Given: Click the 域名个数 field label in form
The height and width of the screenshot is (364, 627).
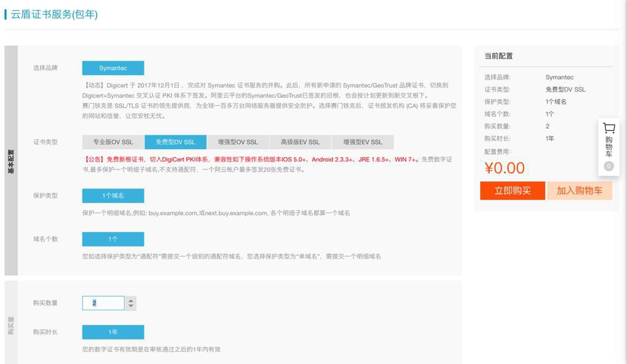Looking at the screenshot, I should (45, 239).
